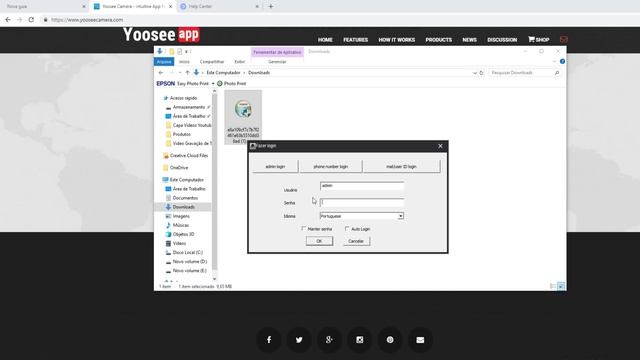Open Acesso rápido in navigation pane
The height and width of the screenshot is (360, 640).
pos(183,98)
